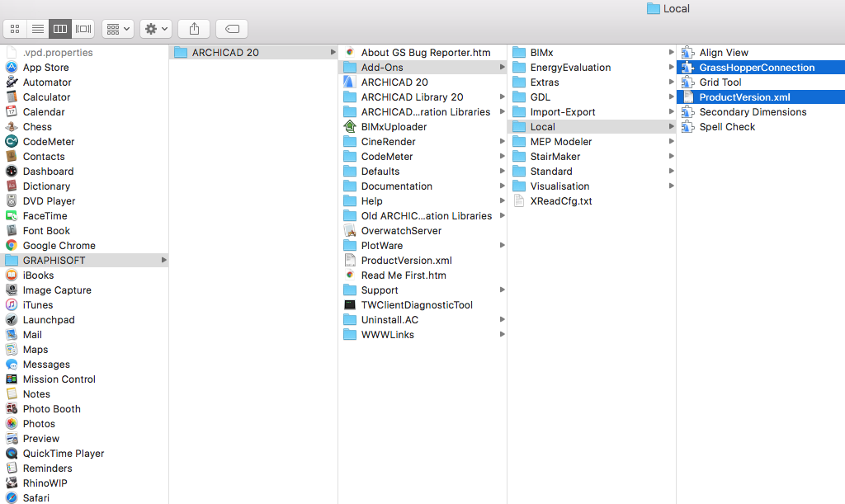Screen dimensions: 845x504
Task: Open the CineRender folder
Action: point(388,142)
